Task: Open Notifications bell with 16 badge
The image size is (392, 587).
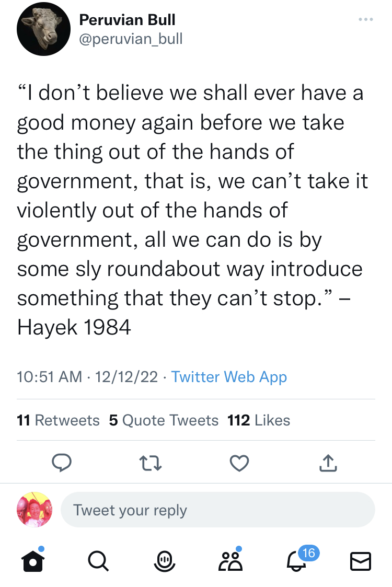Action: [297, 561]
